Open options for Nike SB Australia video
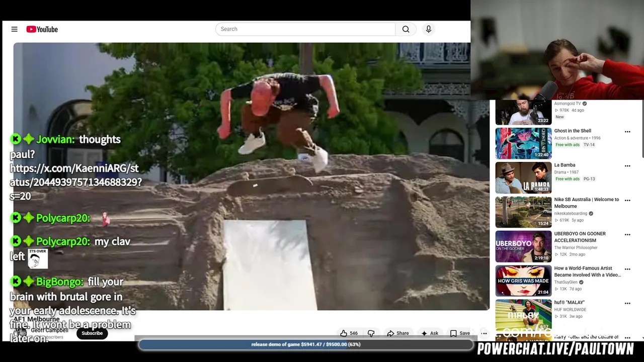The image size is (644, 362). (x=627, y=200)
